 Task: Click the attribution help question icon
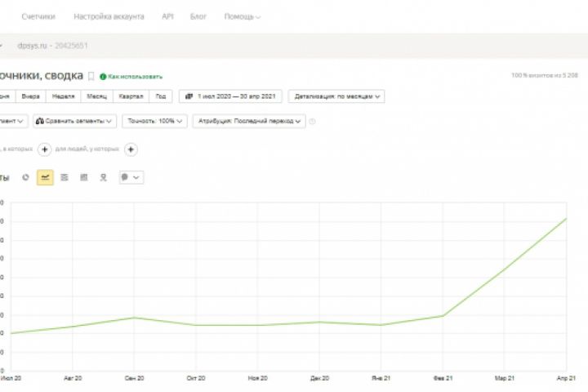313,122
